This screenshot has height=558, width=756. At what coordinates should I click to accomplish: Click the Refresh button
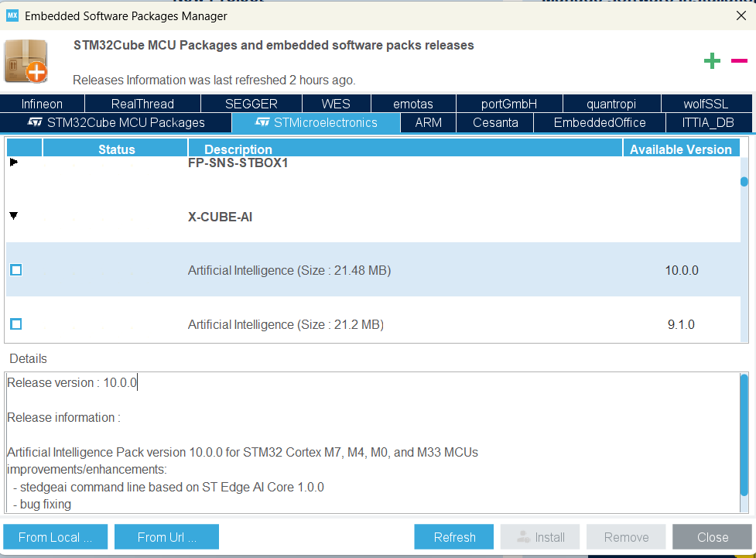(453, 536)
